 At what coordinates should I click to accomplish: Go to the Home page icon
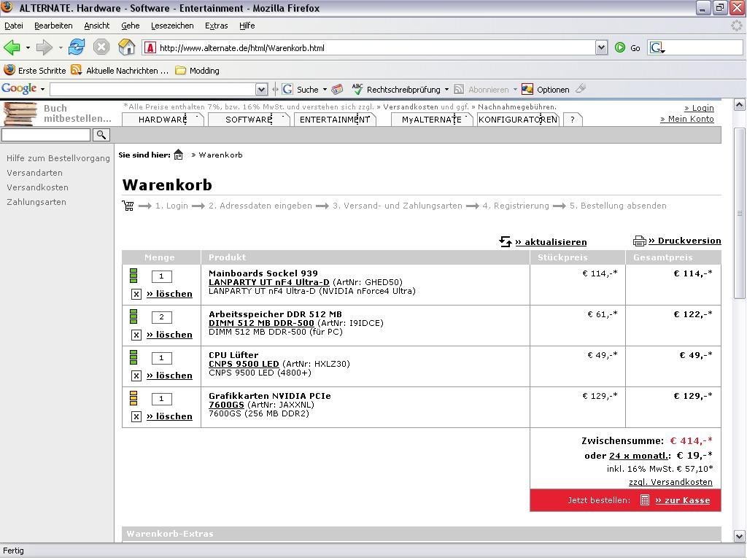pos(127,47)
